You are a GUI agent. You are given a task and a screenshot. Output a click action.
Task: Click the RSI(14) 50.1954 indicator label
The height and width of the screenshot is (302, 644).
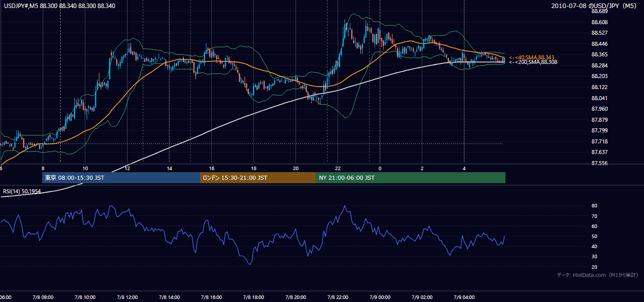(x=22, y=191)
